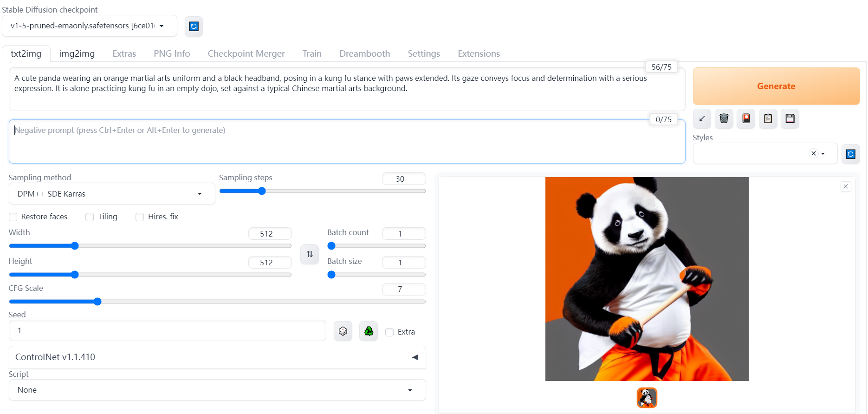Refresh the Styles list

[851, 154]
